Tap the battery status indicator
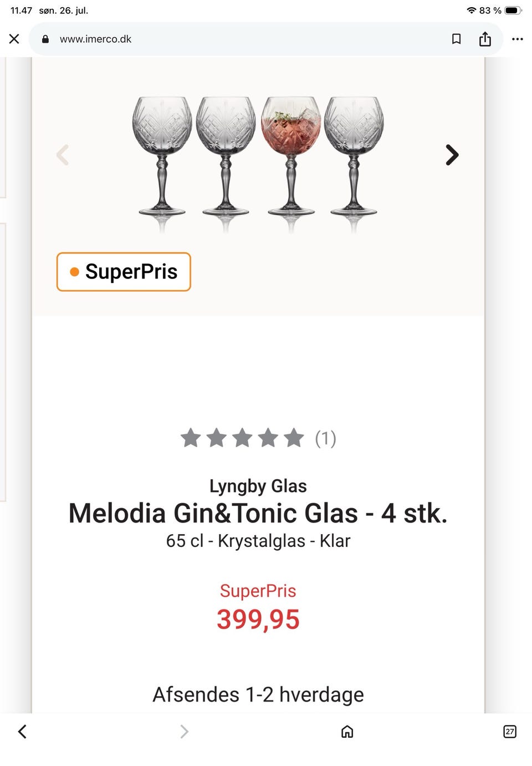The image size is (532, 766). [x=513, y=11]
